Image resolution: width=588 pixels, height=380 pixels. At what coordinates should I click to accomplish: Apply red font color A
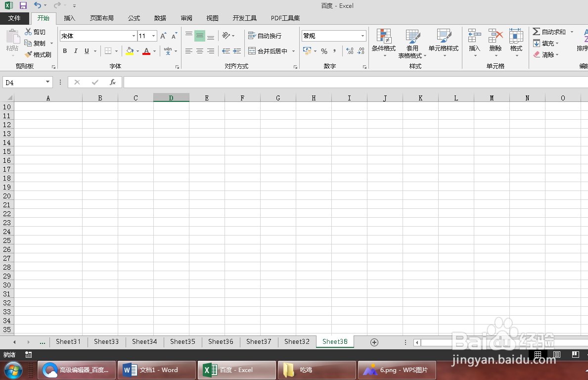[146, 51]
